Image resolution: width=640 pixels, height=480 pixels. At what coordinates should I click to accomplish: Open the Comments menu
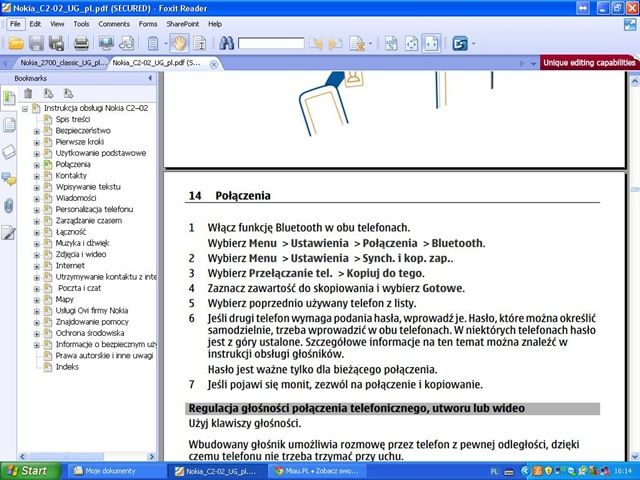point(114,24)
